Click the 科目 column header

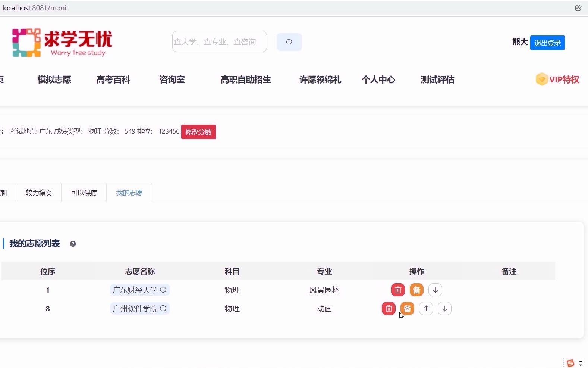[x=232, y=271]
